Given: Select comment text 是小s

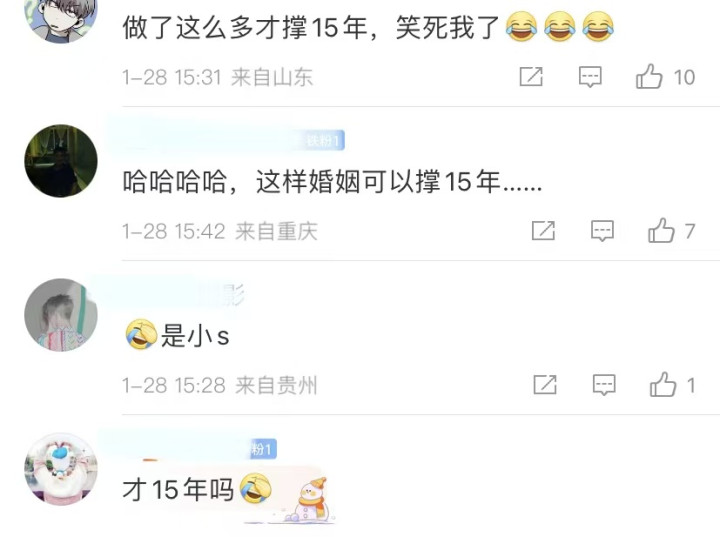Looking at the screenshot, I should click(x=195, y=336).
